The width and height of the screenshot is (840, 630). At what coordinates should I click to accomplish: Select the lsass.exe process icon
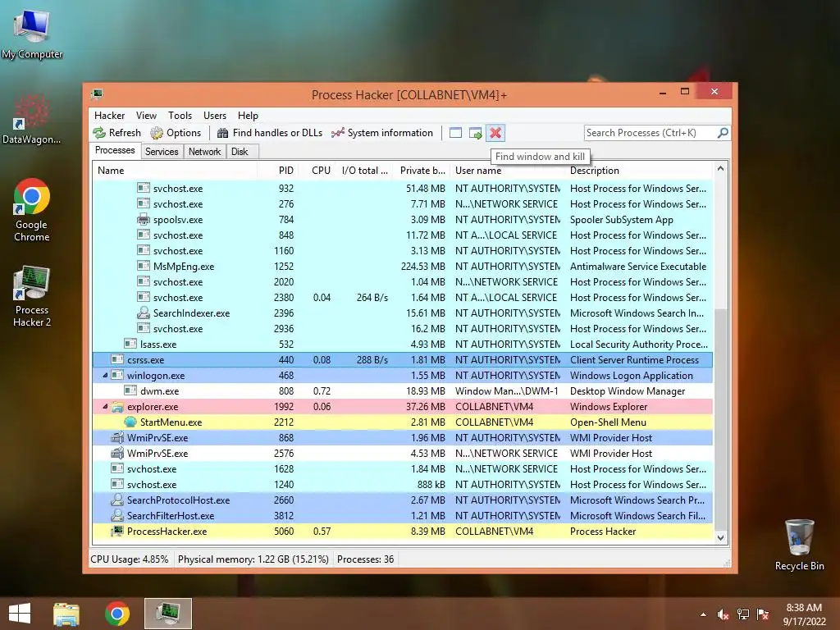pyautogui.click(x=130, y=344)
